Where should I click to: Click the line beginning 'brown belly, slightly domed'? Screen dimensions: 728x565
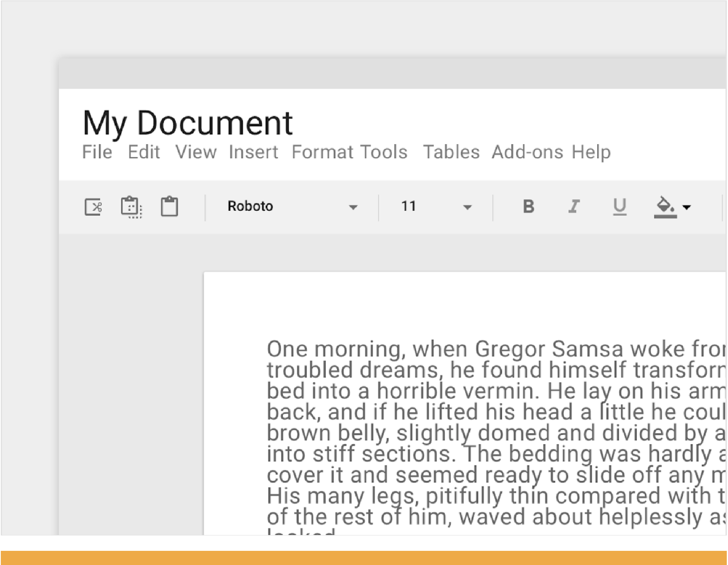point(496,433)
